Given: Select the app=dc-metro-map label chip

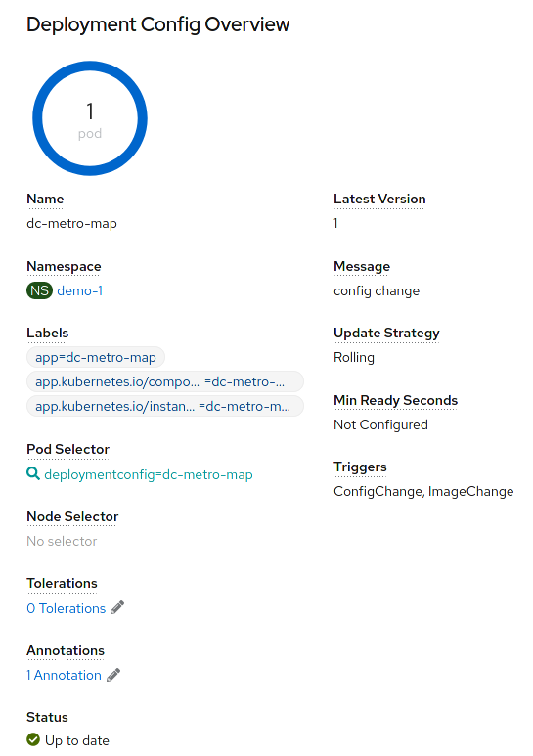Looking at the screenshot, I should tap(96, 357).
